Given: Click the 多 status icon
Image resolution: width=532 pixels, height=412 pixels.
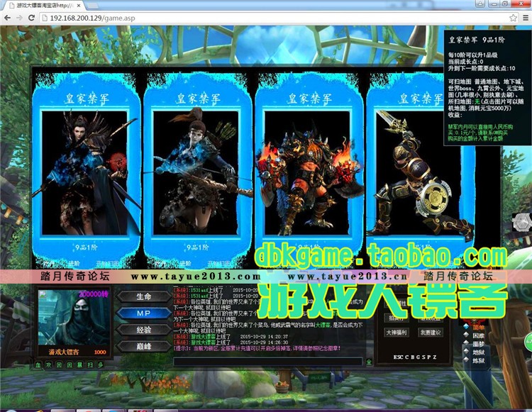Looking at the screenshot, I should click(101, 365).
